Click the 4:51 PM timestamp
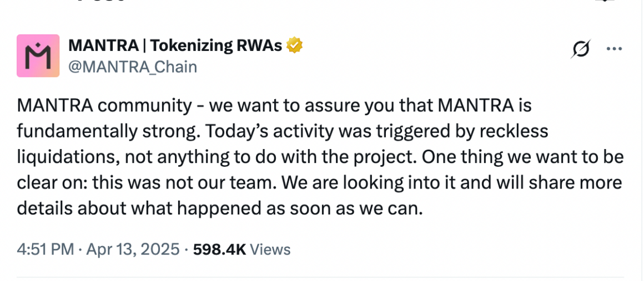The height and width of the screenshot is (281, 644). pyautogui.click(x=46, y=249)
